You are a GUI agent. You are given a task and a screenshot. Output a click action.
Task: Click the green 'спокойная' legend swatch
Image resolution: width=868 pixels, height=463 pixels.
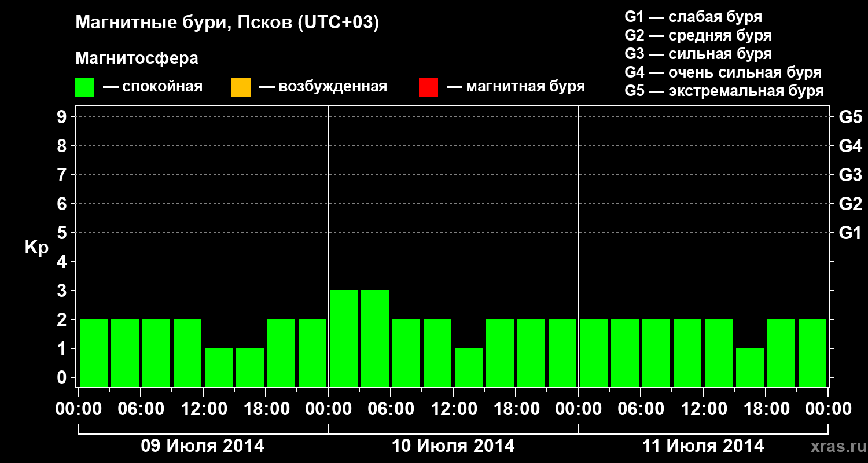85,87
